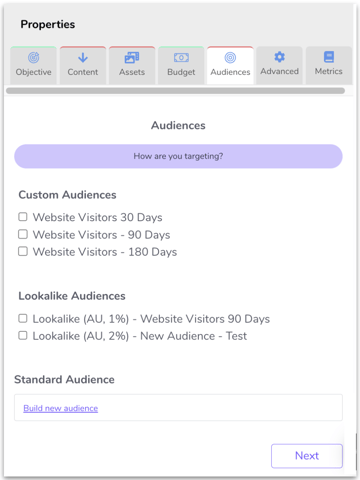Select the How are you targeting? banner
Viewport: 360px width, 480px height.
178,156
